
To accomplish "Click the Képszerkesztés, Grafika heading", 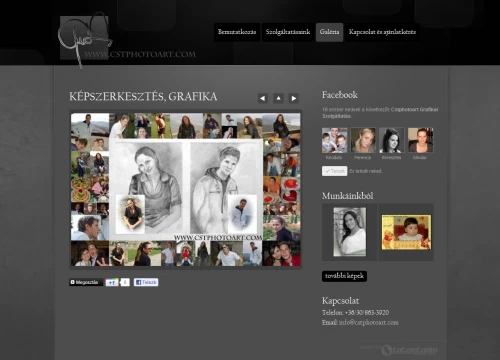I will click(143, 97).
